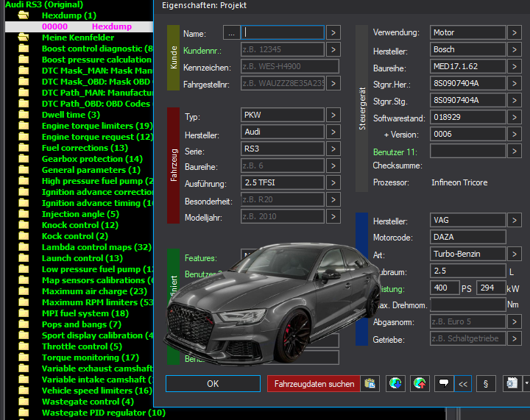Click the Modelljahr input field
The image size is (530, 420).
coord(283,216)
